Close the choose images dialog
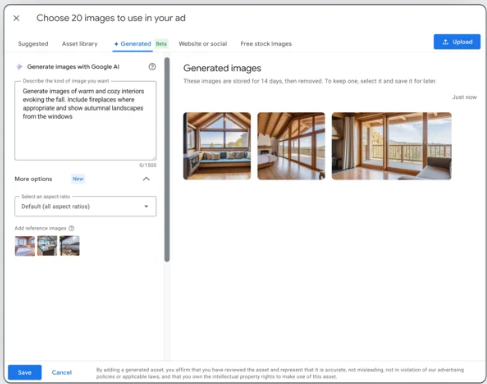487x384 pixels. 16,18
